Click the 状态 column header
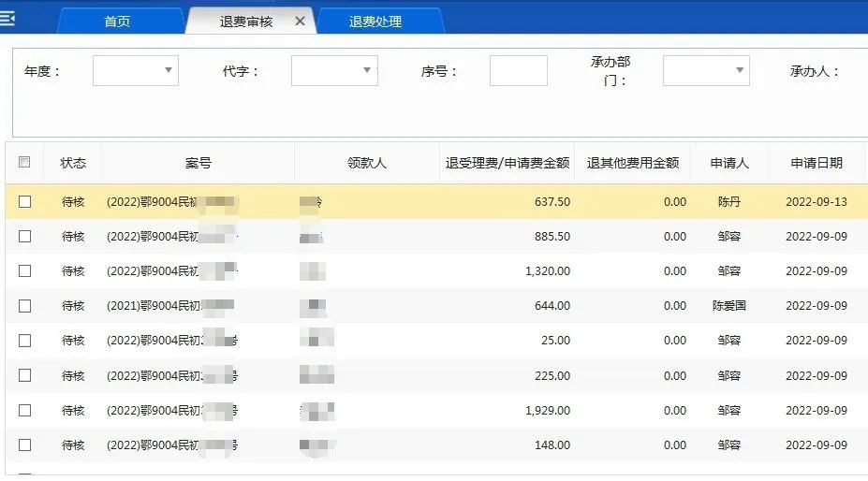 73,163
